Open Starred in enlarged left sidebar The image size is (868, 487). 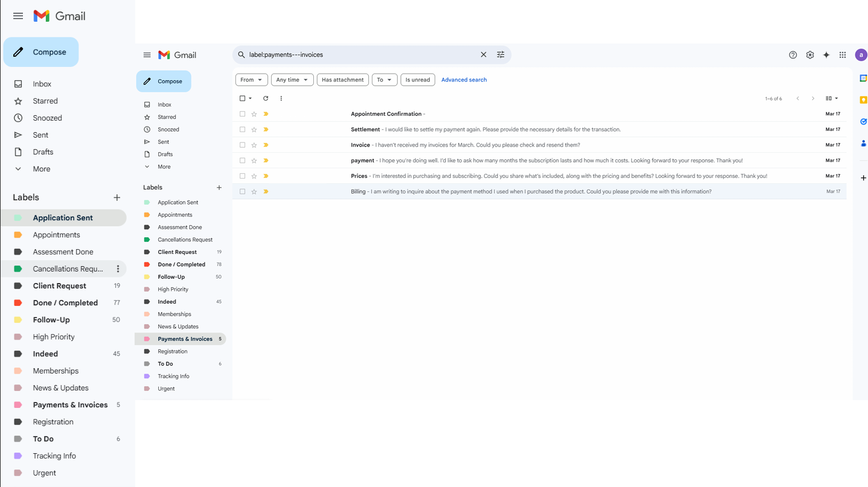[x=45, y=101]
